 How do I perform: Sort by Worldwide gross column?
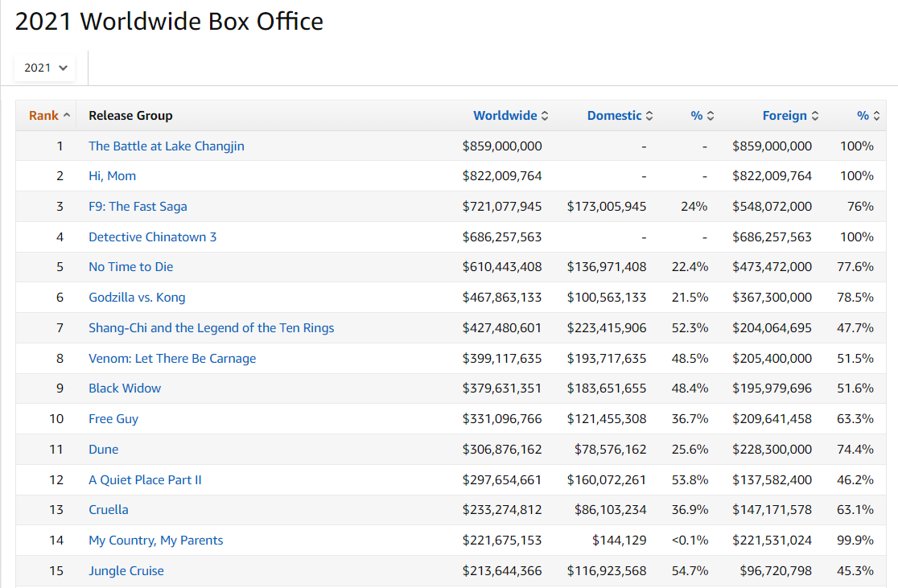[505, 116]
